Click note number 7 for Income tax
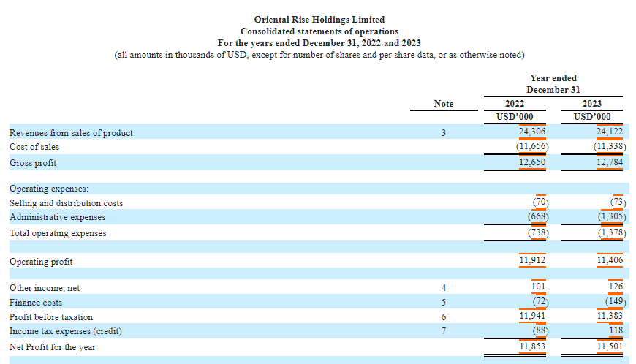 443,331
